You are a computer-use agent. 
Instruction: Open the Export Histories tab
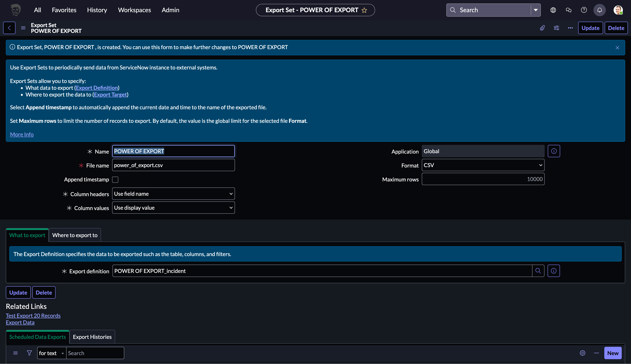point(92,337)
